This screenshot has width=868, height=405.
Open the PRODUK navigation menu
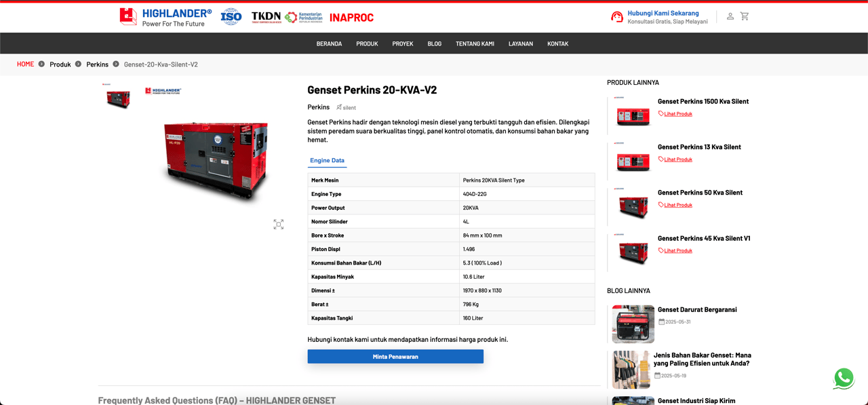(x=367, y=43)
